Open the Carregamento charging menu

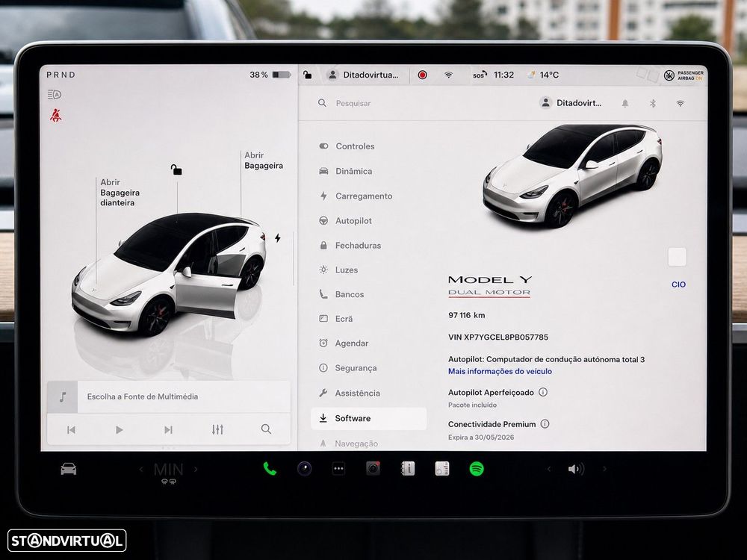pyautogui.click(x=356, y=196)
